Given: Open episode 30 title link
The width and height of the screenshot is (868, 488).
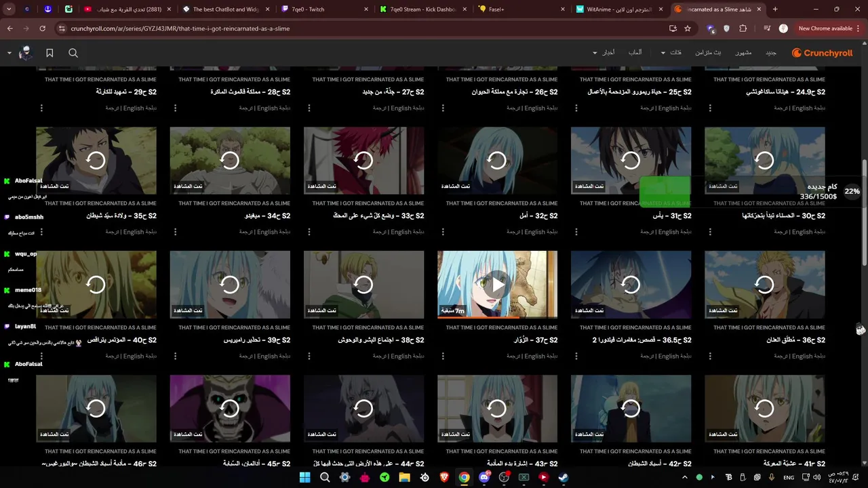Looking at the screenshot, I should 784,216.
